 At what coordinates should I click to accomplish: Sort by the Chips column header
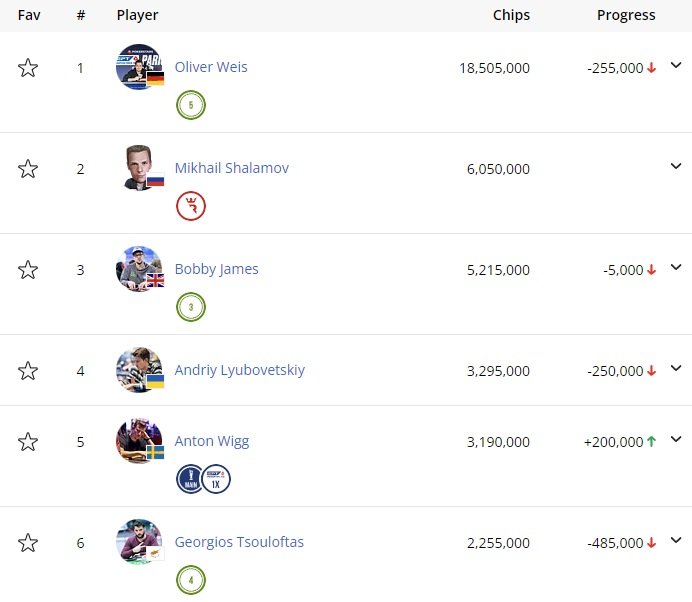coord(511,15)
